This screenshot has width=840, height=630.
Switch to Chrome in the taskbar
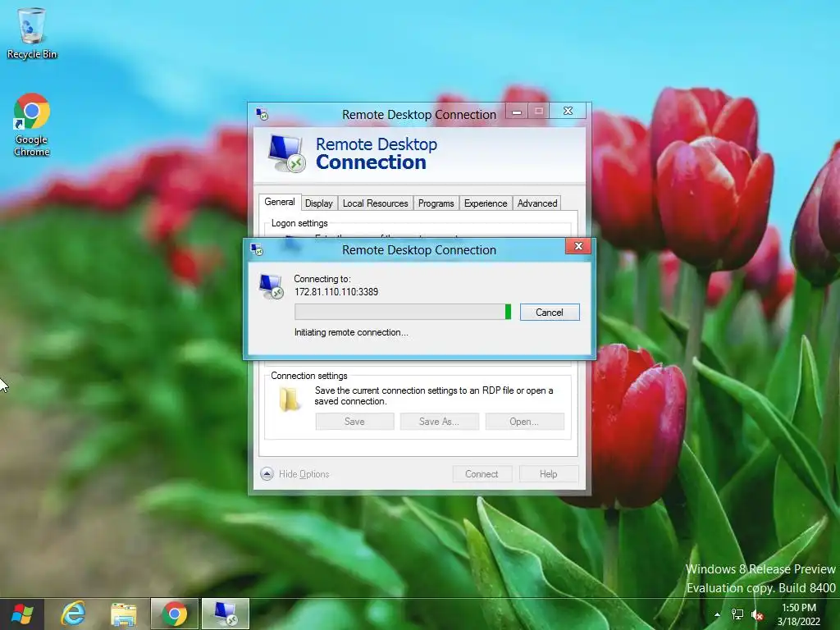(x=175, y=614)
